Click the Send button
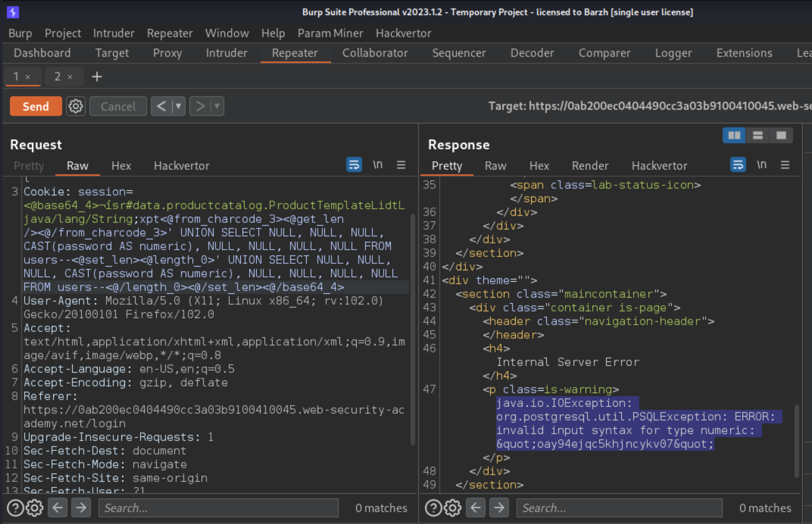Viewport: 812px width, 524px height. click(x=36, y=106)
